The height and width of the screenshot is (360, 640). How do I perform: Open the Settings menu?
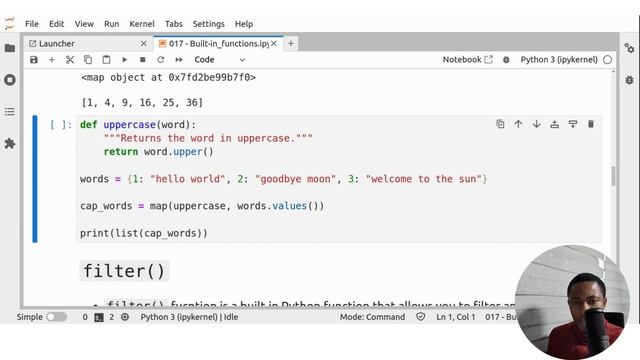pos(209,24)
